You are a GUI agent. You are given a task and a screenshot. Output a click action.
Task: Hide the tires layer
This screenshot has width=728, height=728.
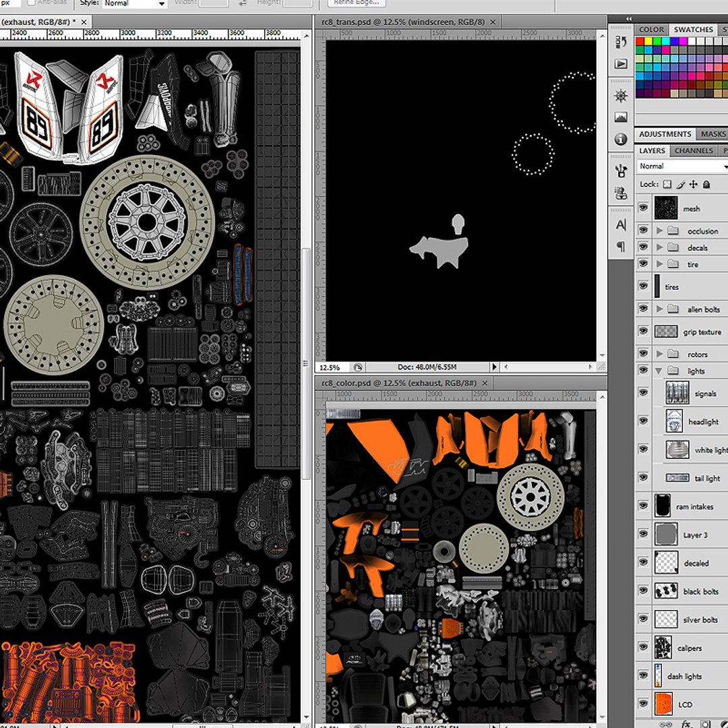643,286
